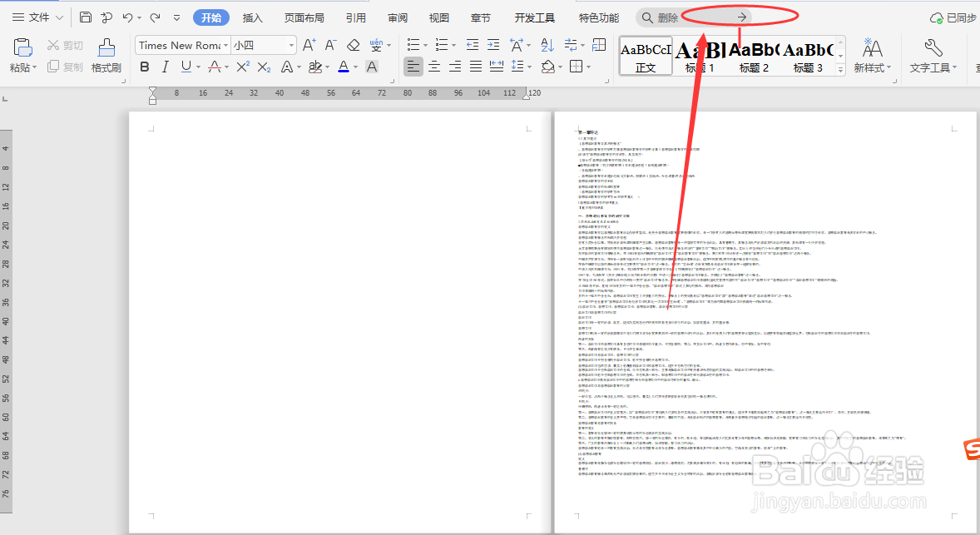Click the paragraph shading paint bucket
The image size is (980, 535).
(x=548, y=67)
